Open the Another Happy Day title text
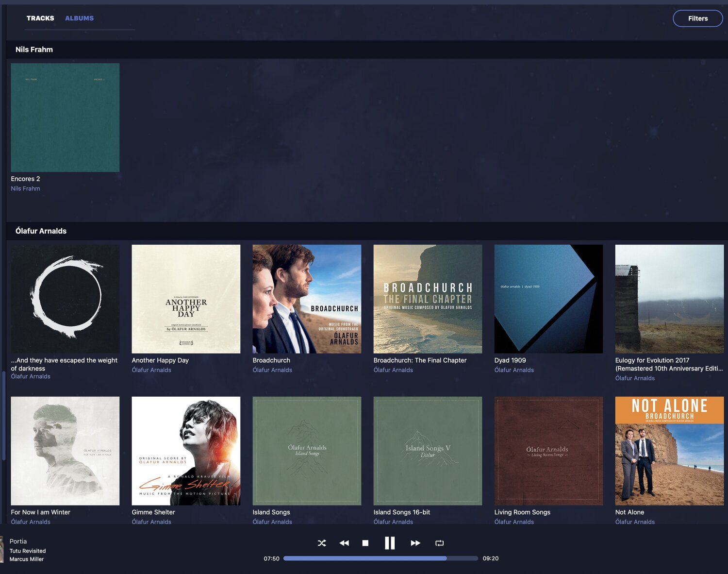728x574 pixels. (160, 360)
